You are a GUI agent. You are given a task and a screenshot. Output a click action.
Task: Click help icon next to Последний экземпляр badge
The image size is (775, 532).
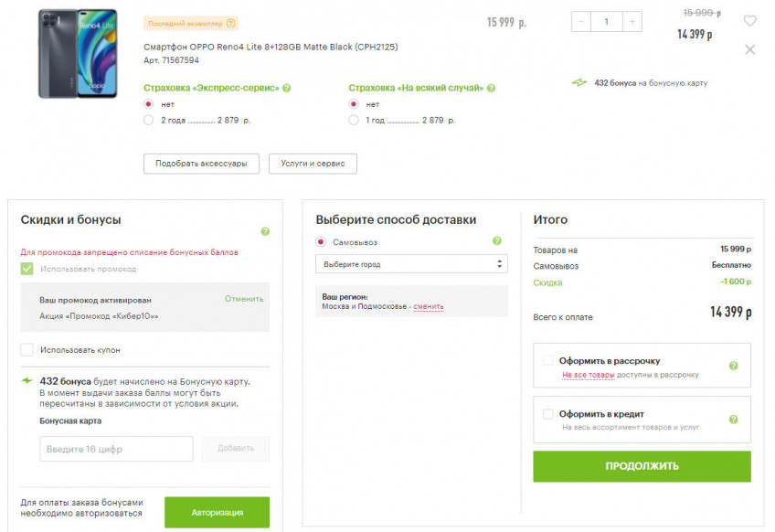(x=231, y=23)
